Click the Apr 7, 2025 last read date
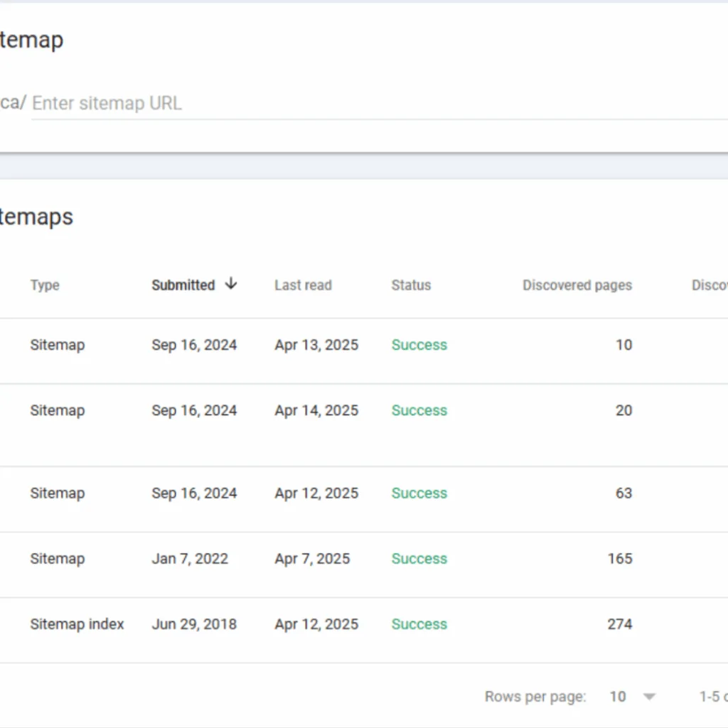This screenshot has height=728, width=728. pyautogui.click(x=312, y=559)
